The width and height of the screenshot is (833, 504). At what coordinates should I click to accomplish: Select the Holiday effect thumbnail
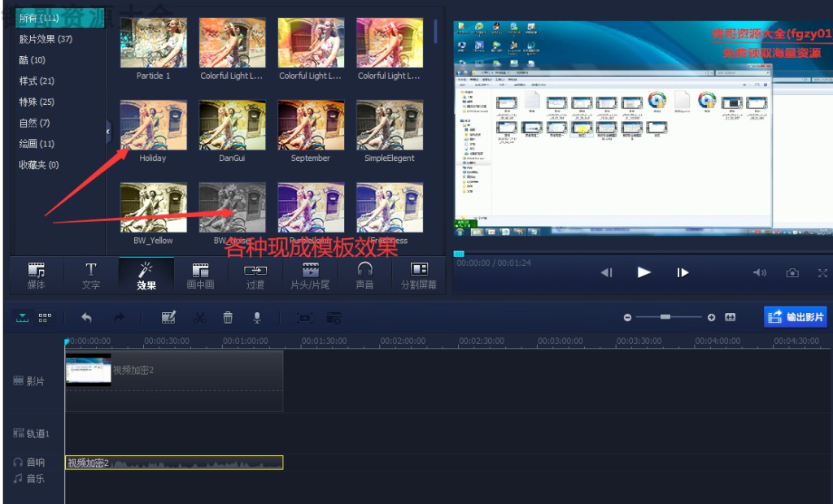(153, 125)
